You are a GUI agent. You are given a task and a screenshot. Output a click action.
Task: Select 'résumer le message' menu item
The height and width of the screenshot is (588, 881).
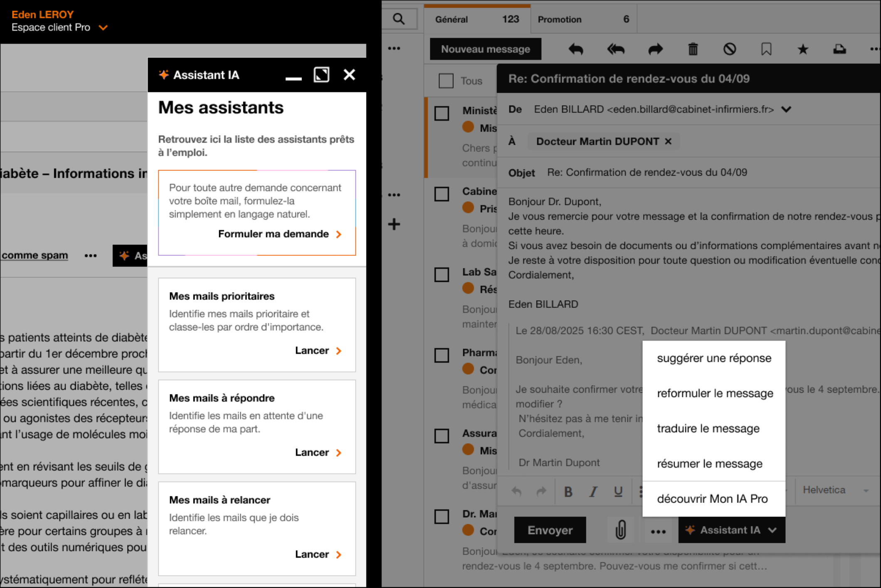pos(714,464)
